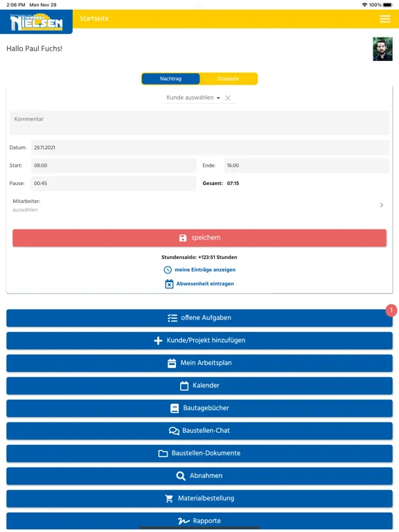
Task: Open meine Einträge anzeigen link
Action: pyautogui.click(x=205, y=269)
